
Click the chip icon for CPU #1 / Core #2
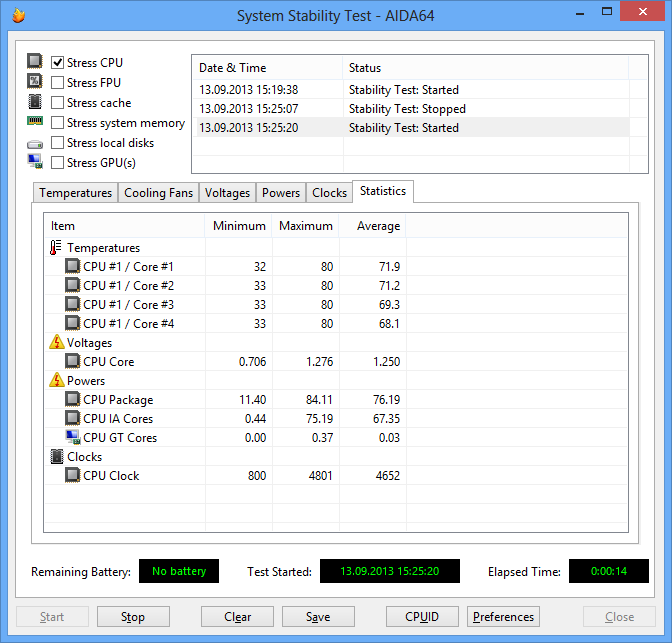[72, 285]
